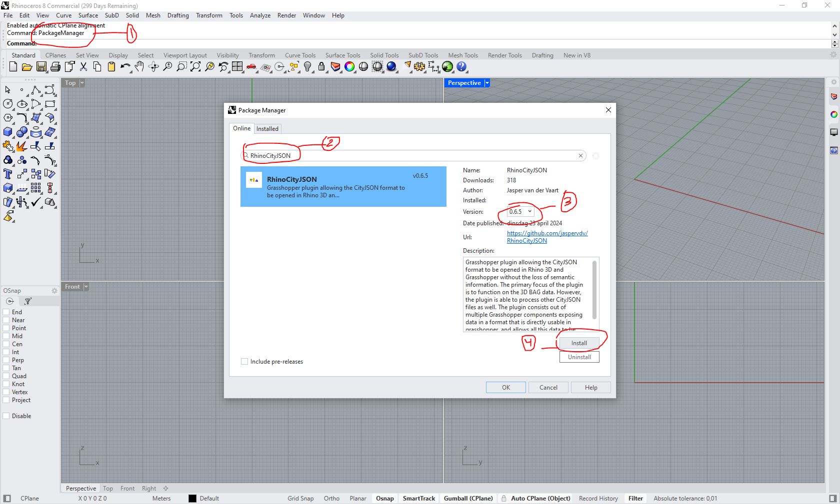Select the Right viewport tab at bottom

pos(149,488)
